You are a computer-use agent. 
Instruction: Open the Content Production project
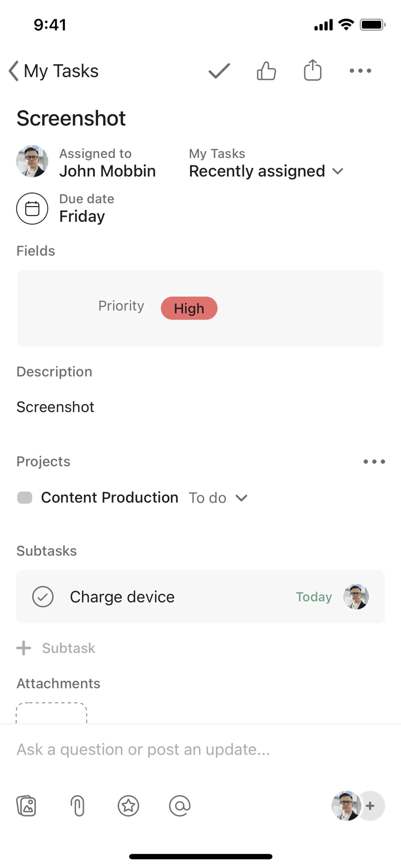pyautogui.click(x=109, y=498)
